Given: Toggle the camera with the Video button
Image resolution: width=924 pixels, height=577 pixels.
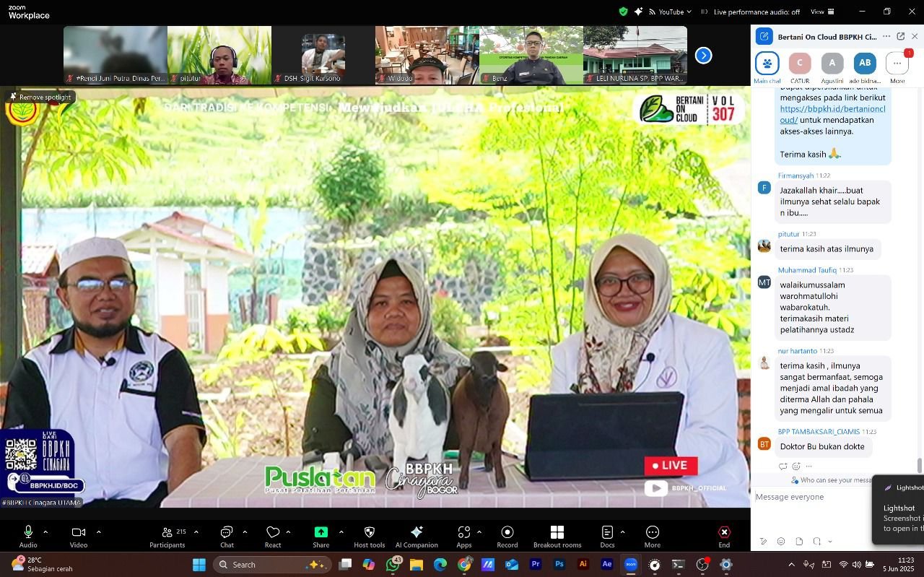Looking at the screenshot, I should (78, 533).
